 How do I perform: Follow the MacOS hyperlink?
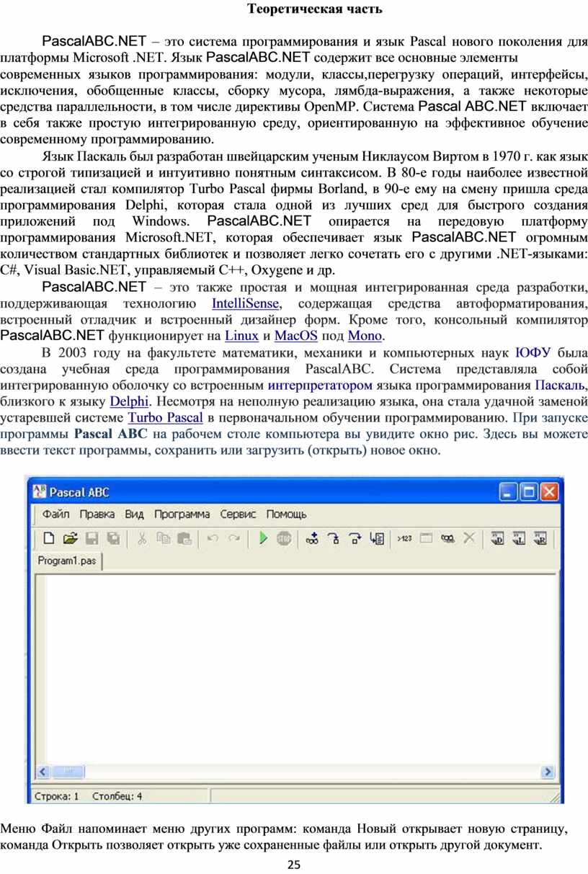[x=296, y=336]
